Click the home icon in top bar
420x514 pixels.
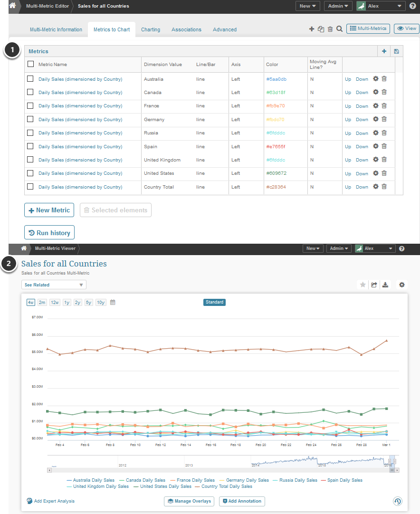click(13, 6)
